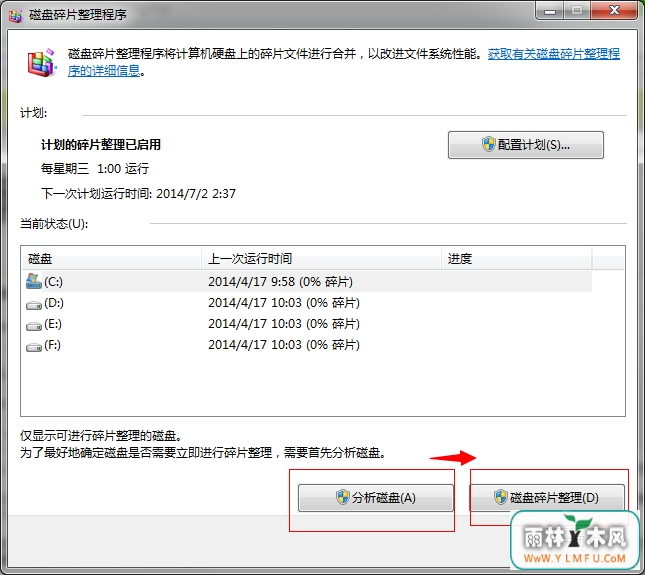Click the 磁盘 column header
The width and height of the screenshot is (645, 575).
tap(111, 258)
